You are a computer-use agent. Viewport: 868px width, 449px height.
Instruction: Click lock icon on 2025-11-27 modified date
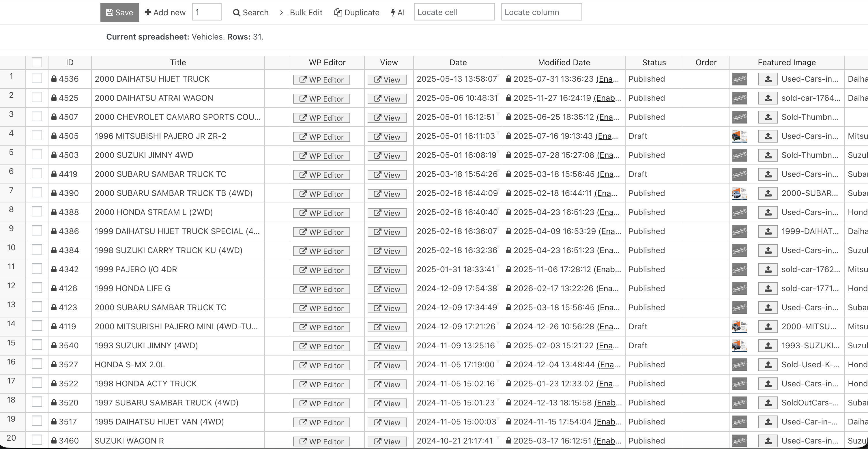509,98
